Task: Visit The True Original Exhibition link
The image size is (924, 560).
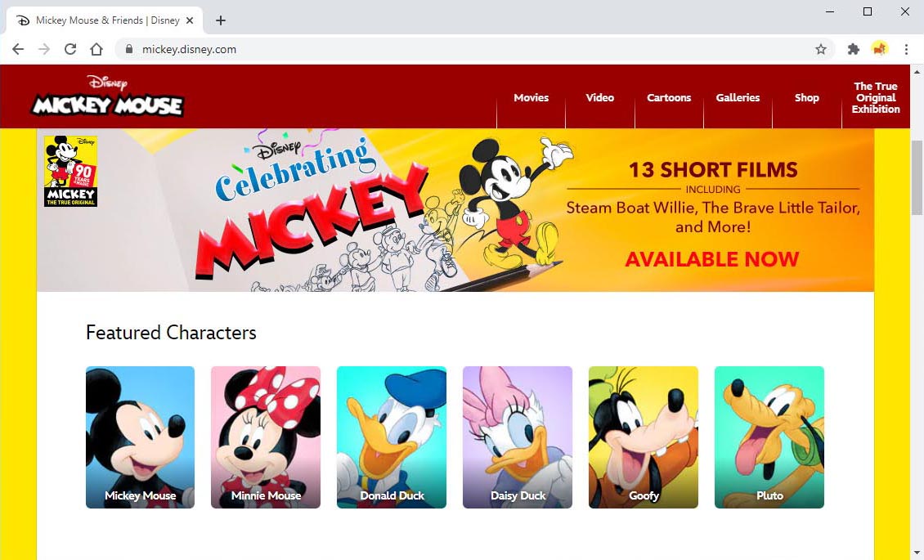Action: click(x=876, y=98)
